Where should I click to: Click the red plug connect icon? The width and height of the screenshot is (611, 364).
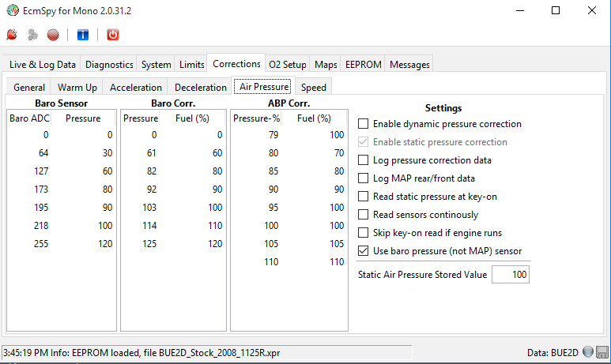click(x=12, y=35)
